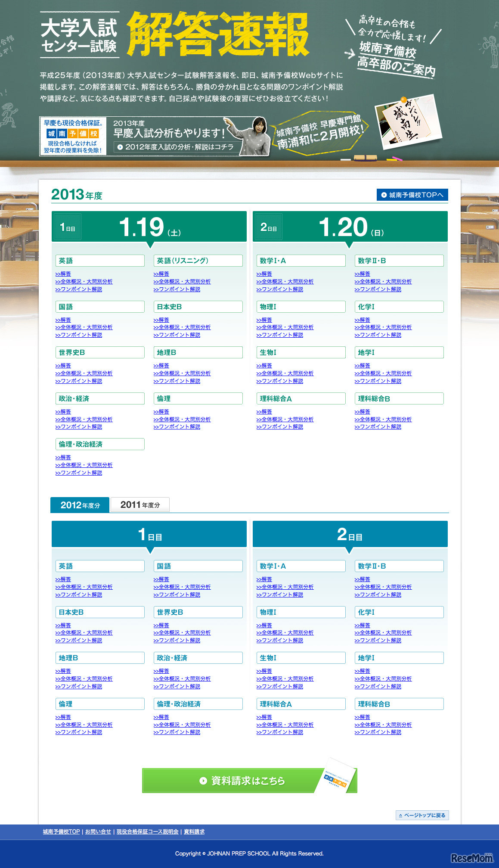This screenshot has height=868, width=499.
Task: Open 全体概況・大問別分析 under 2013 生物I
Action: pyautogui.click(x=285, y=373)
